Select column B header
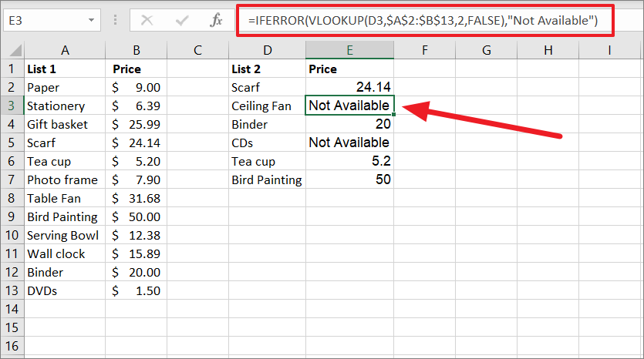The height and width of the screenshot is (359, 644). coord(137,50)
